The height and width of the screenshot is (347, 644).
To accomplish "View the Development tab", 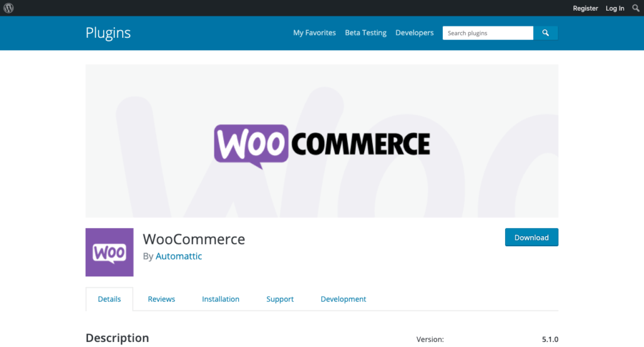I will pos(343,299).
